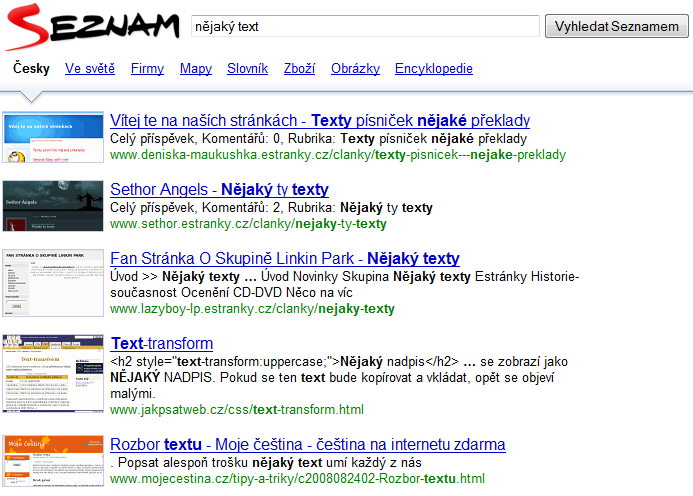
Task: Open 'Rozbor textu - Moje čeština' result
Action: tap(308, 444)
